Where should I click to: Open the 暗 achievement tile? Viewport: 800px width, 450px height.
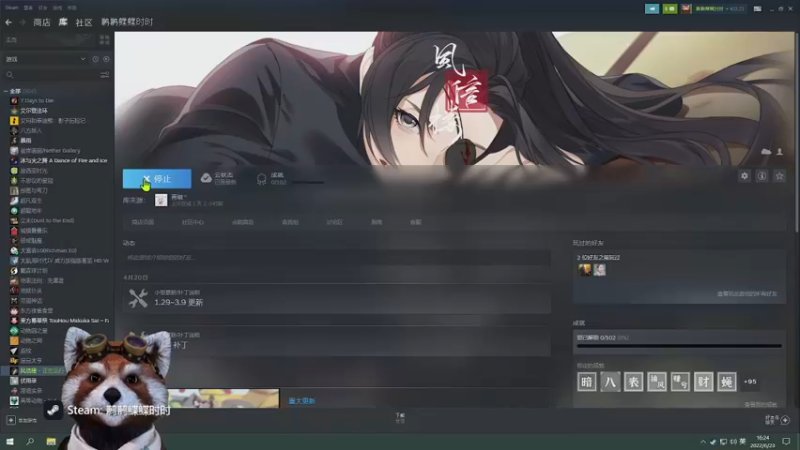coord(587,382)
